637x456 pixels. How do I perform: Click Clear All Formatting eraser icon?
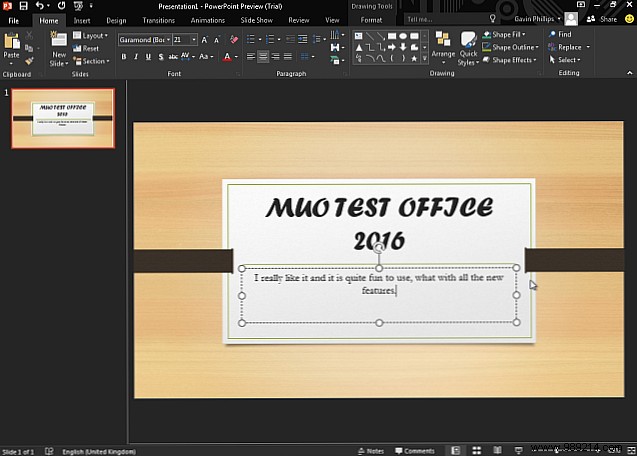point(234,39)
